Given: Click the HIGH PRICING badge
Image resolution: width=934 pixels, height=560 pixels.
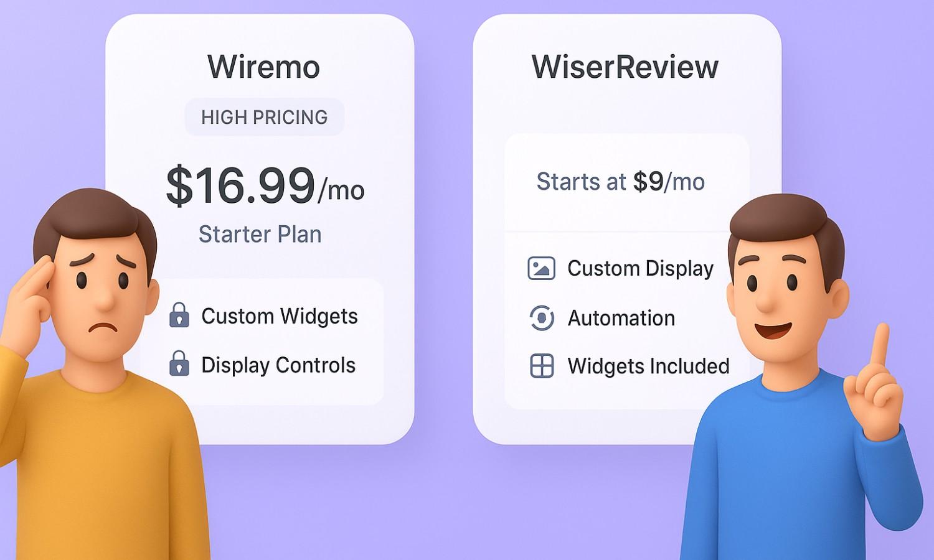Looking at the screenshot, I should pyautogui.click(x=265, y=117).
